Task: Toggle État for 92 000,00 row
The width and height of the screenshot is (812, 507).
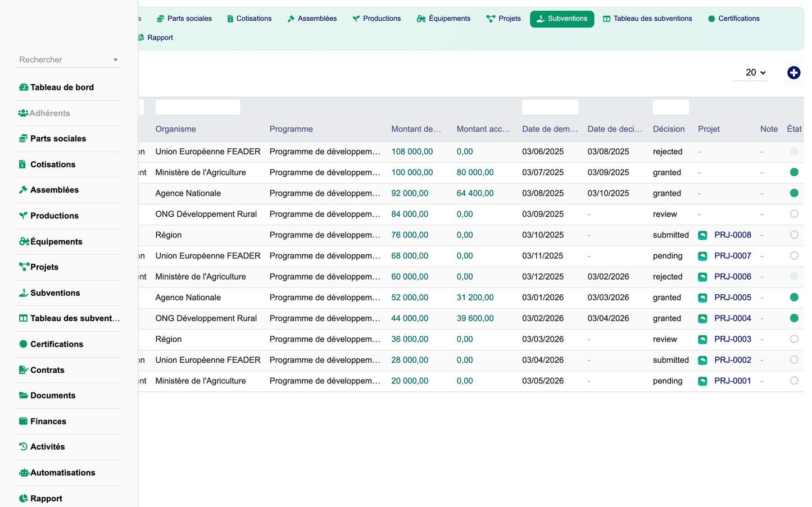Action: coord(794,193)
